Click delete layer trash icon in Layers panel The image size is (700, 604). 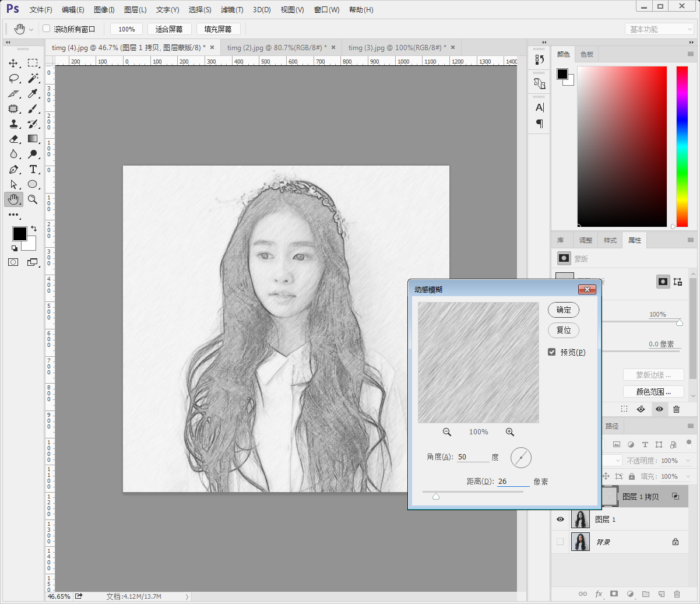[x=677, y=594]
